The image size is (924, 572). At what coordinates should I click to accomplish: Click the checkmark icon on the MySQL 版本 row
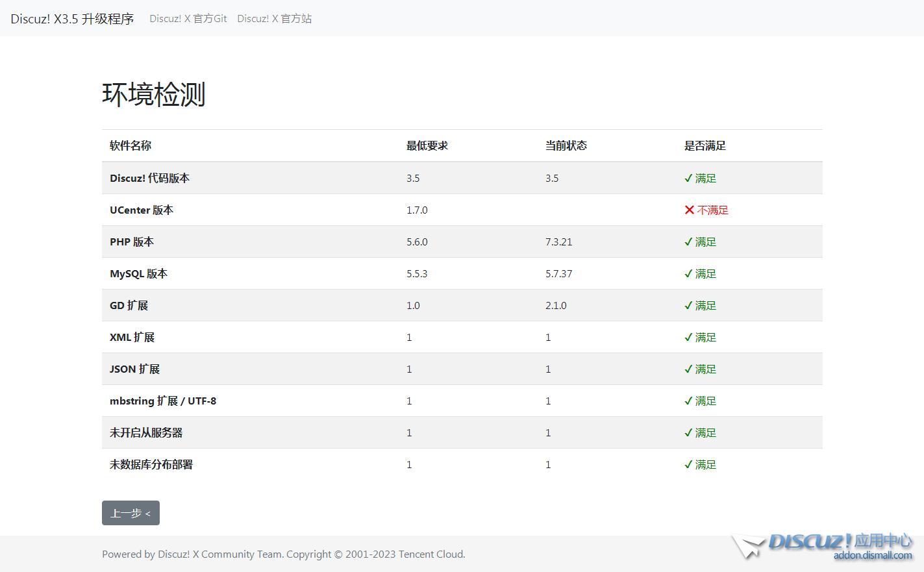pos(688,273)
